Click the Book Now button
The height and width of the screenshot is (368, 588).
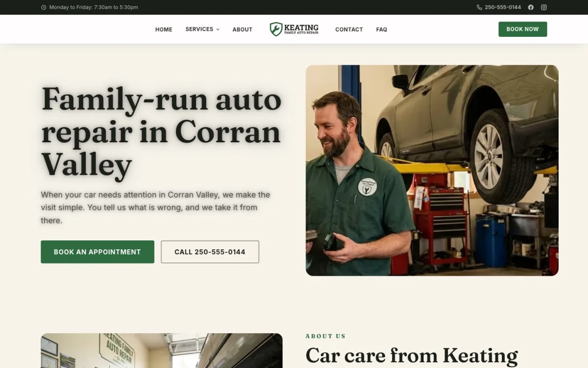[x=523, y=29]
